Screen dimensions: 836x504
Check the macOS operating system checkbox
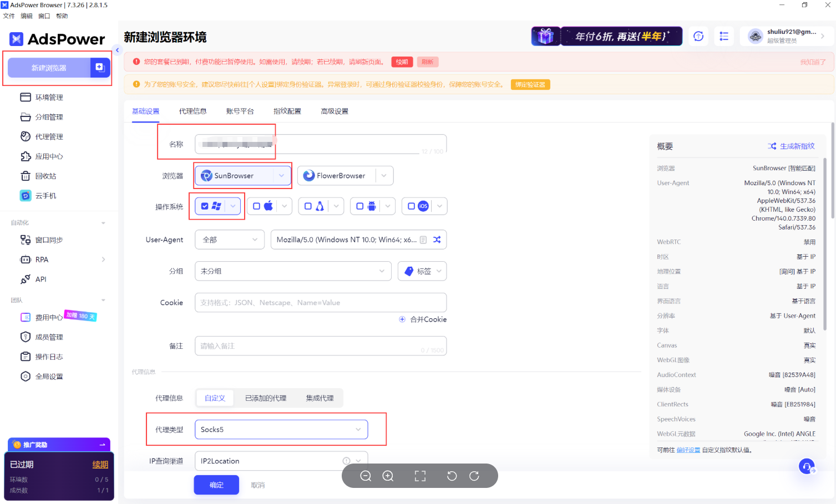pos(256,206)
